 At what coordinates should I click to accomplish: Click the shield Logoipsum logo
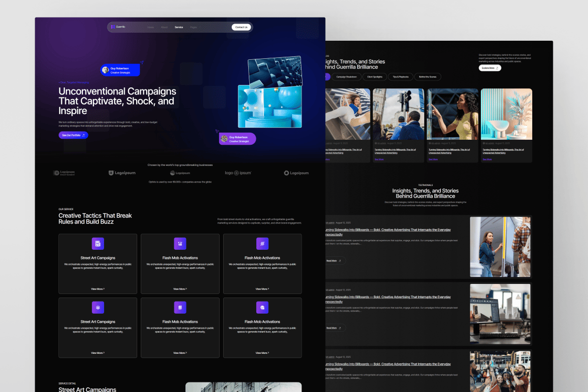[x=122, y=173]
